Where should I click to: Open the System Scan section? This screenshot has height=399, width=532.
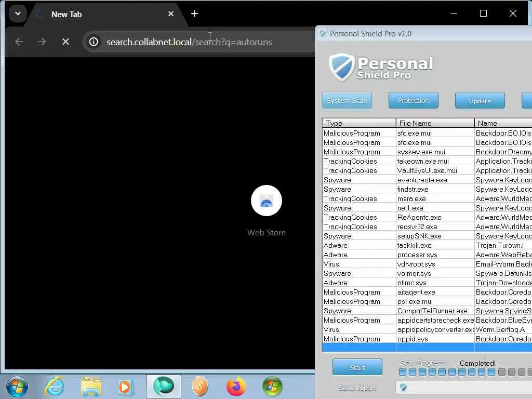(347, 101)
